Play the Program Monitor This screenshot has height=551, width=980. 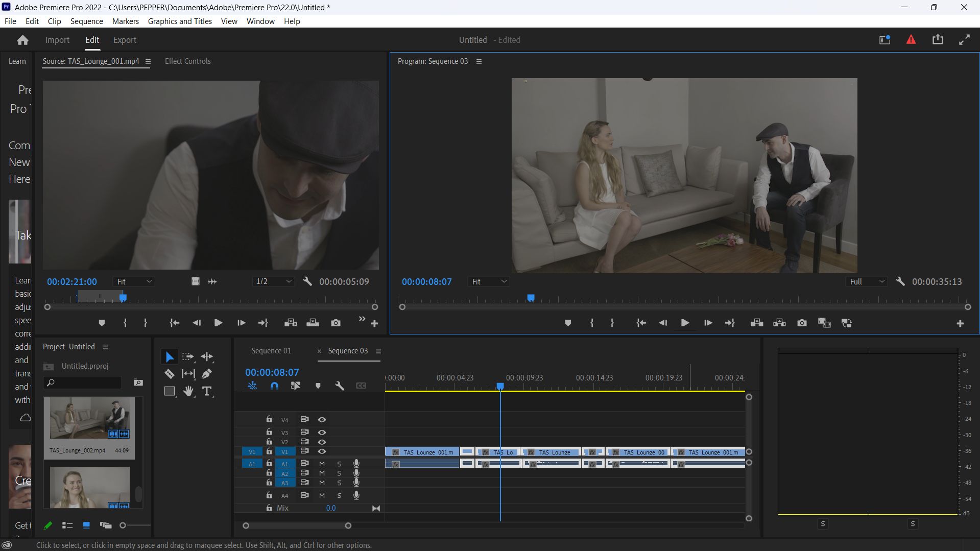pyautogui.click(x=685, y=323)
